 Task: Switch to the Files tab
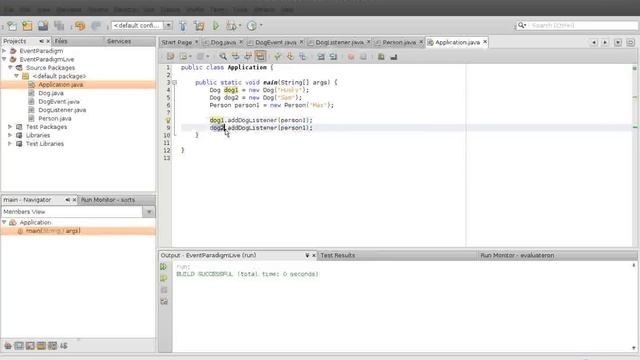click(x=61, y=41)
